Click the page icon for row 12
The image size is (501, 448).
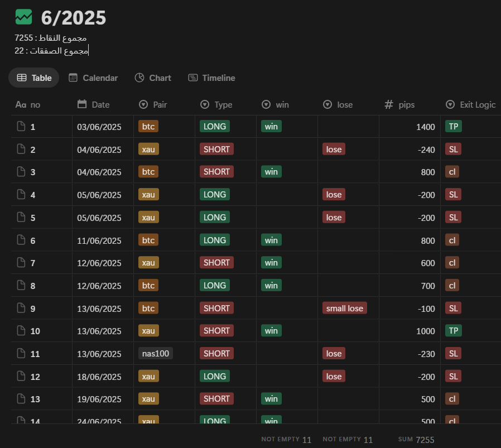pos(21,377)
